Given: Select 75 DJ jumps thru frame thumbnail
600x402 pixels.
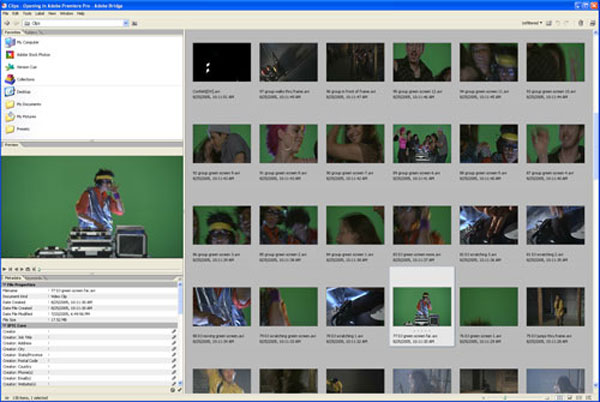Looking at the screenshot, I should point(555,307).
